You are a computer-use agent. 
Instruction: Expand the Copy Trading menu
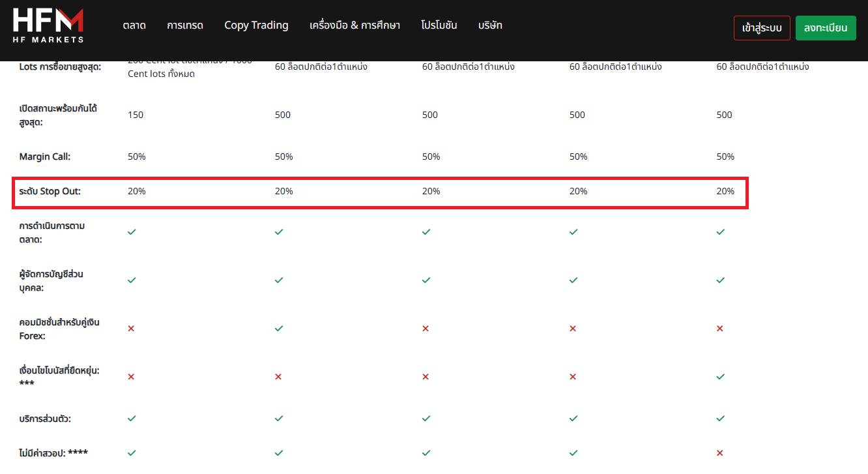(256, 25)
